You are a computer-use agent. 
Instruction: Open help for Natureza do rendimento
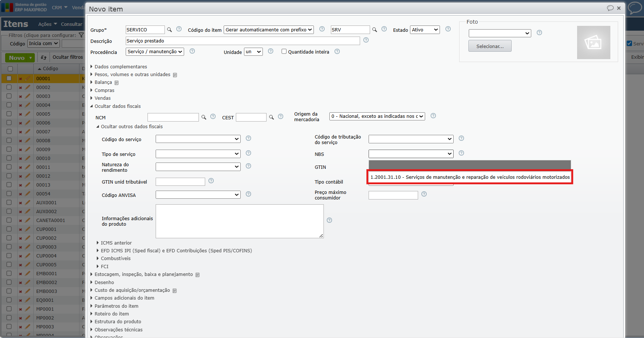248,166
